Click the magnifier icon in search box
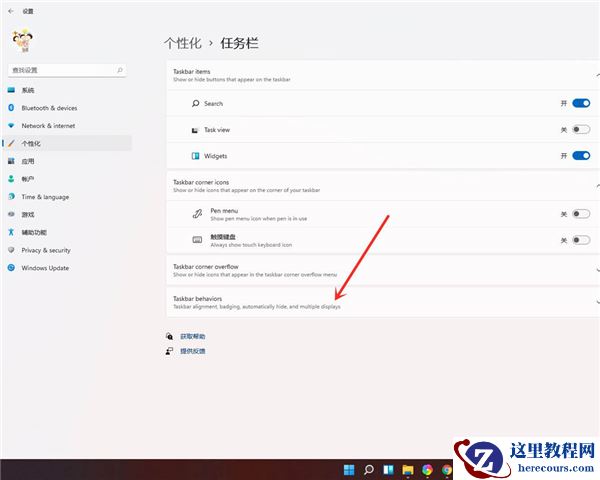The height and width of the screenshot is (480, 600). pos(120,70)
